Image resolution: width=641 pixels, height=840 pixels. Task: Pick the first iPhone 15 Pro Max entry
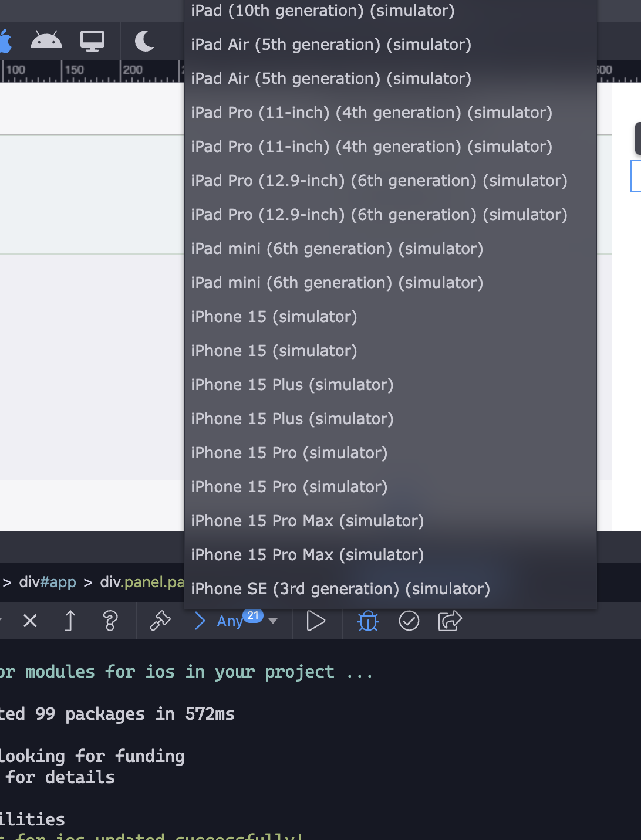tap(390, 521)
